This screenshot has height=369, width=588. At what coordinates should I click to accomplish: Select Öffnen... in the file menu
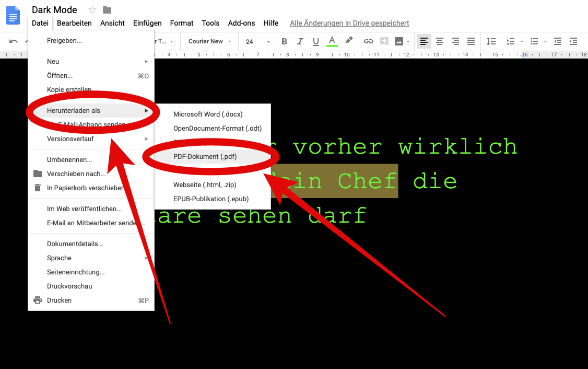click(x=91, y=76)
